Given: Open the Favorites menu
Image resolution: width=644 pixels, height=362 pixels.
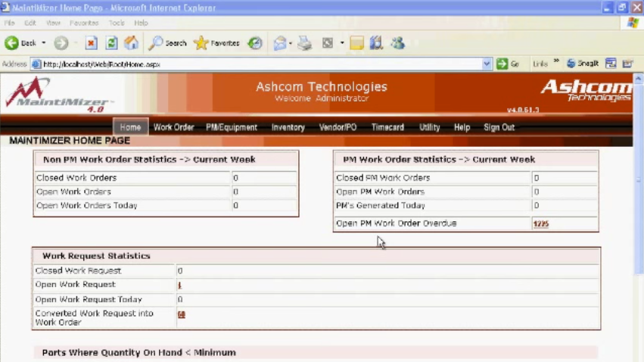Looking at the screenshot, I should pyautogui.click(x=84, y=23).
